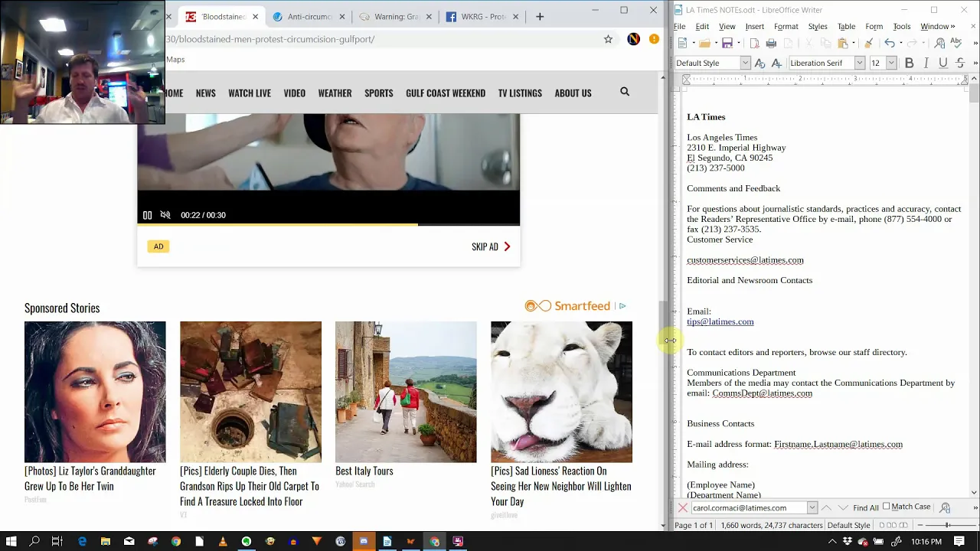Click New Style from Selection icon
Viewport: 980px width, 551px height.
[777, 63]
